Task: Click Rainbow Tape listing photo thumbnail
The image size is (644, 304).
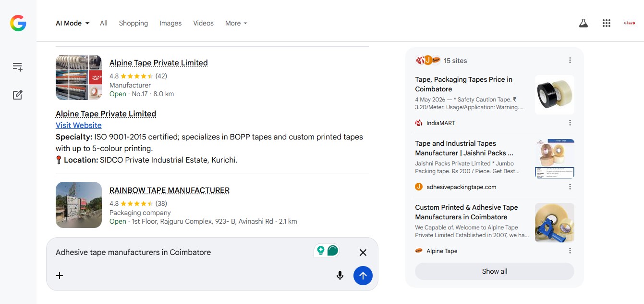Action: 79,205
